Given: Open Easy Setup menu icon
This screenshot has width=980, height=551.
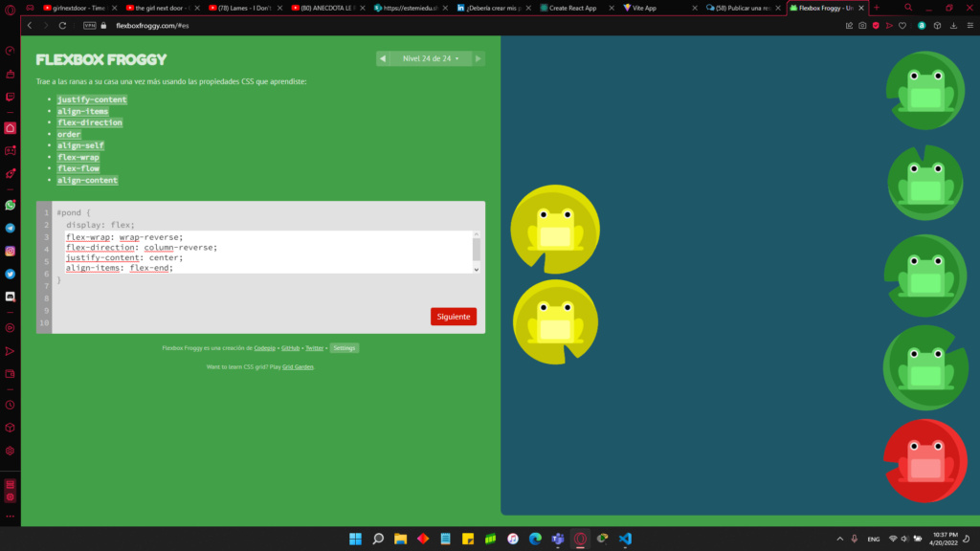Looking at the screenshot, I should click(x=970, y=26).
